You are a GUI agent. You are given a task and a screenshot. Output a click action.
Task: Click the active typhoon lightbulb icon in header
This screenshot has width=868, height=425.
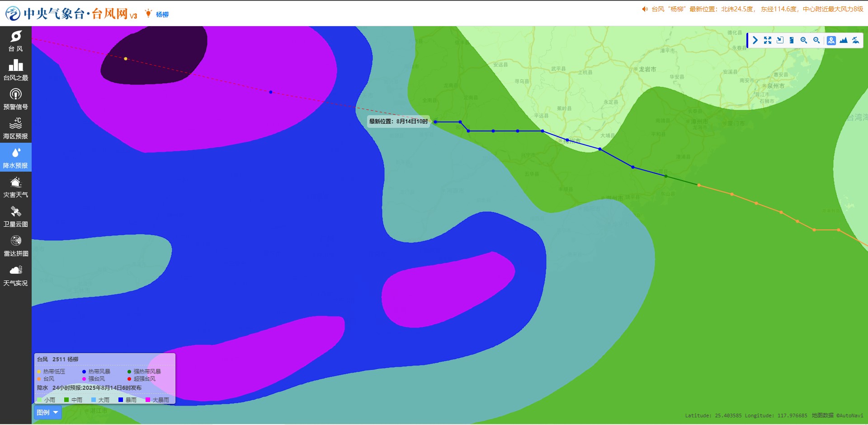(148, 14)
